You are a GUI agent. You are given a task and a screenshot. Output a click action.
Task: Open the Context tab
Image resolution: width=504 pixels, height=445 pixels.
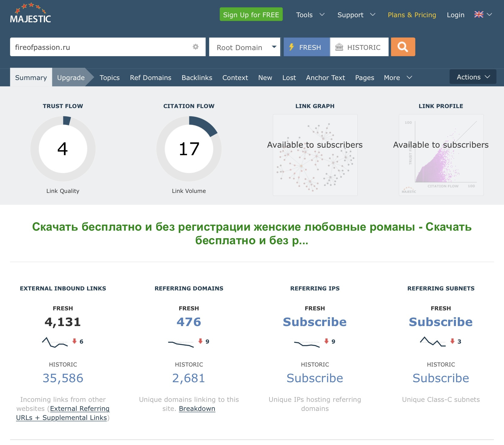pyautogui.click(x=235, y=78)
